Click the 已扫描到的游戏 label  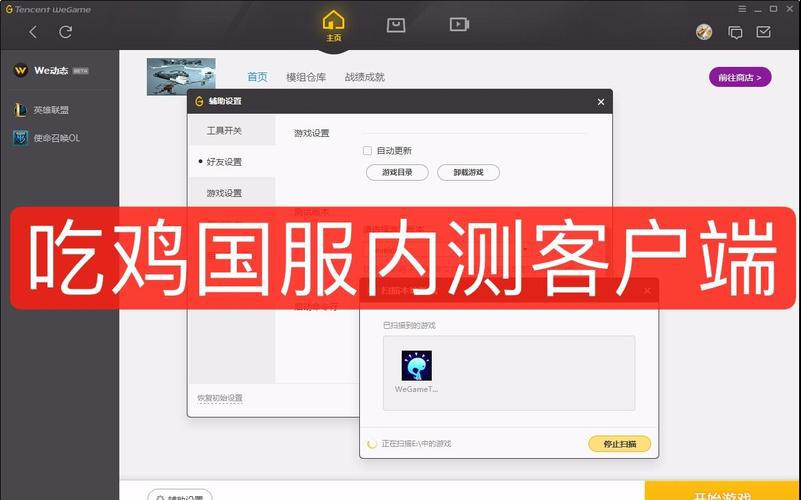(409, 325)
